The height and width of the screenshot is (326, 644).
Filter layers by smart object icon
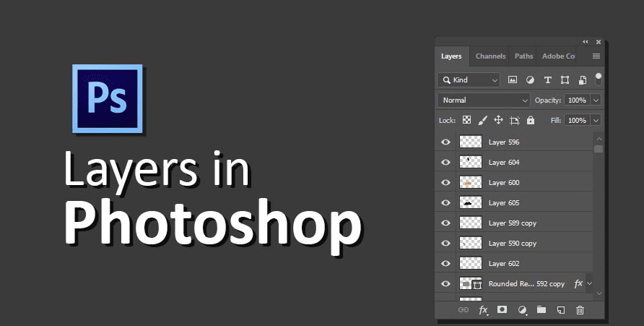[x=583, y=80]
